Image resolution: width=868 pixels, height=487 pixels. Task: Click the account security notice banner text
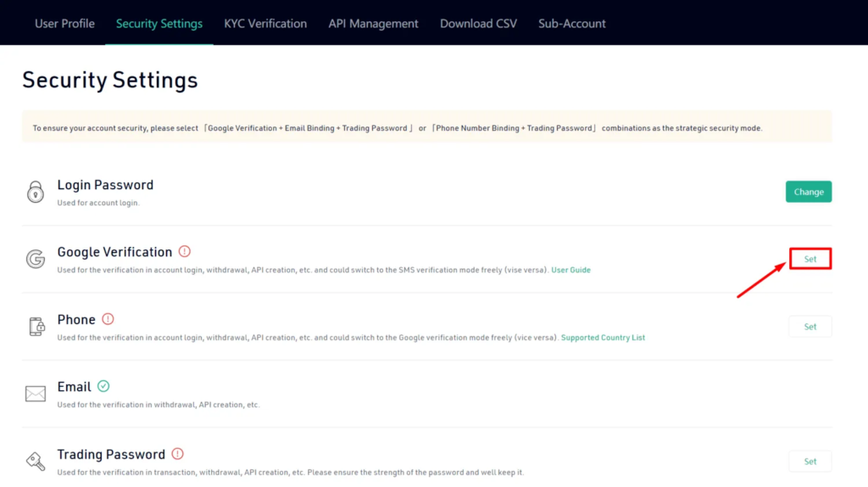398,128
